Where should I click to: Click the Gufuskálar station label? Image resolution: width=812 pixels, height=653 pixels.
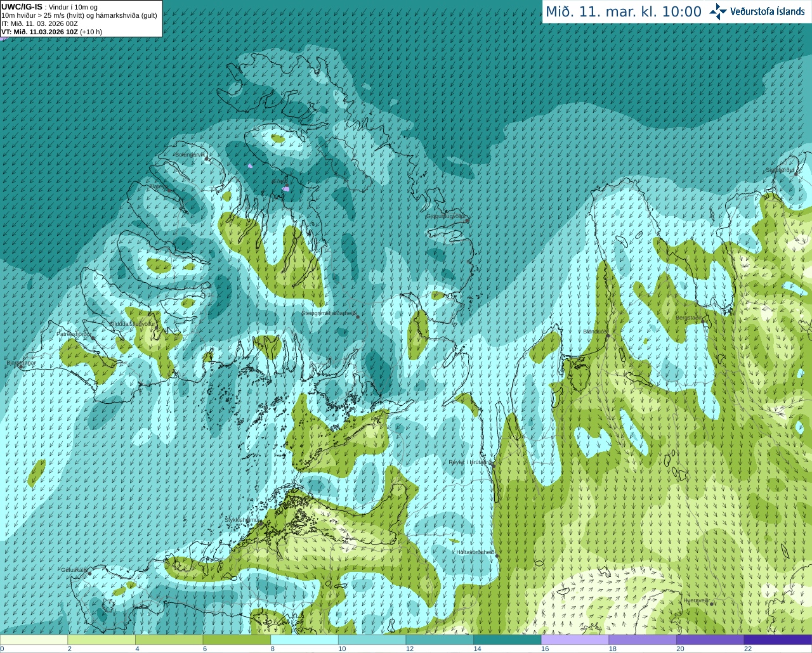(x=74, y=570)
